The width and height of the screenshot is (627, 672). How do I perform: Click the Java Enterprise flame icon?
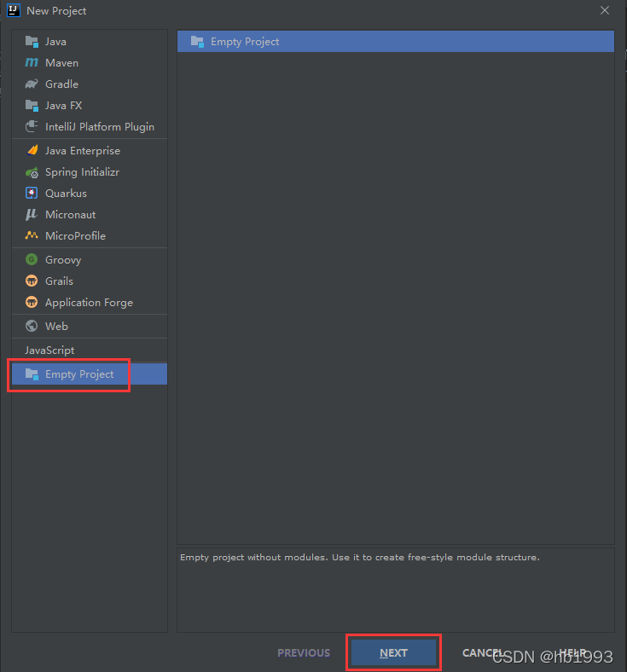click(32, 150)
